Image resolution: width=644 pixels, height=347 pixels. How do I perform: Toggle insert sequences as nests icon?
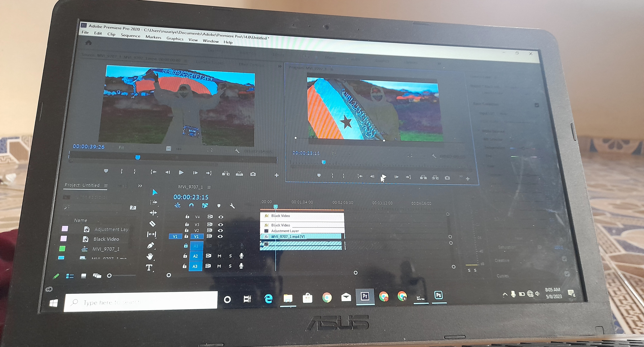click(177, 205)
